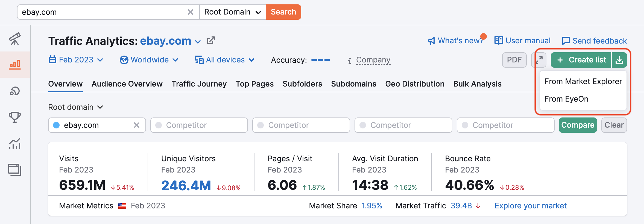The height and width of the screenshot is (224, 644).
Task: Click the Market Share 1.95% value
Action: (372, 206)
